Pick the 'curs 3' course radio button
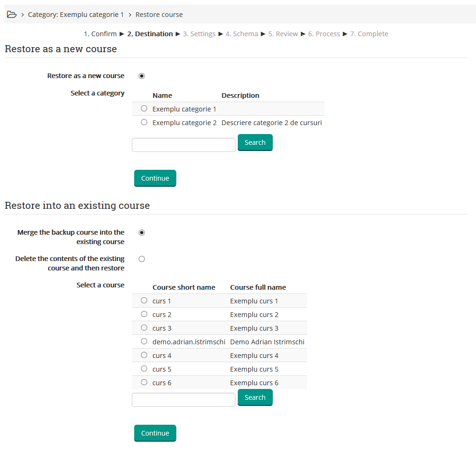Viewport: 476px width, 460px height. coord(144,328)
